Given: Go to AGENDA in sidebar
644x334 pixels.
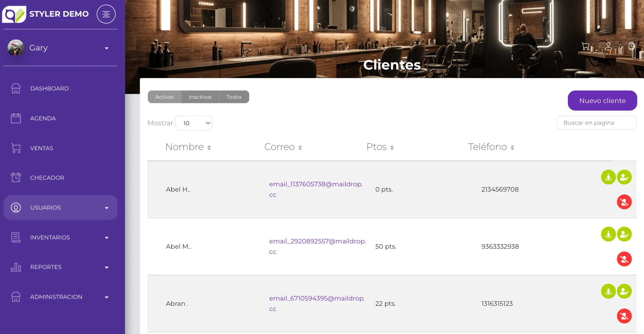Looking at the screenshot, I should coord(43,118).
